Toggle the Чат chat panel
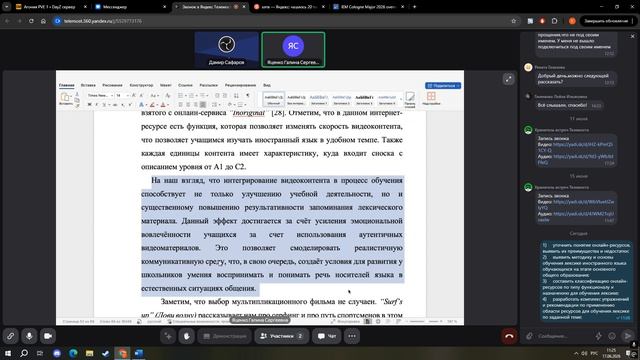Viewport: 640px width, 360px height. (x=327, y=336)
